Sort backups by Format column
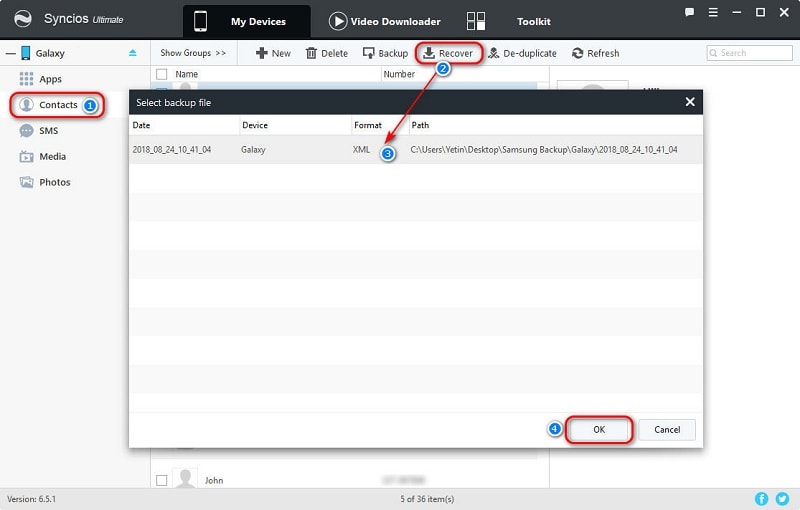Screen dimensions: 800x510 (x=367, y=125)
